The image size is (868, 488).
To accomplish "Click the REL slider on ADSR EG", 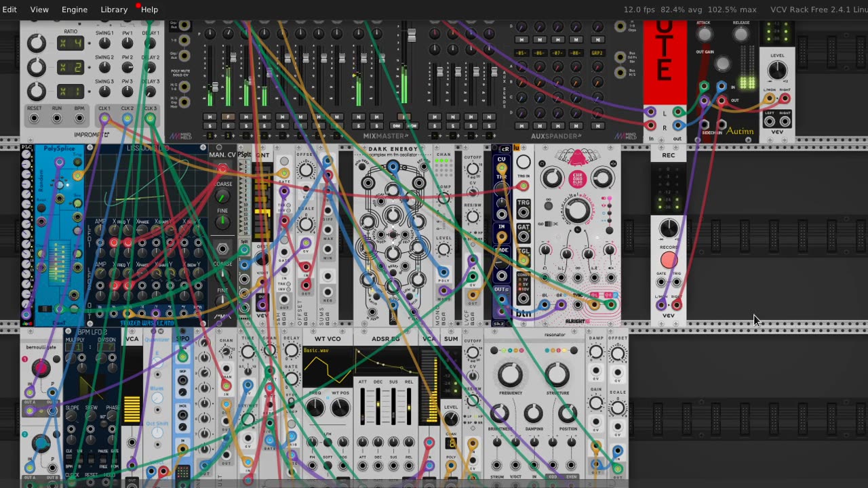I will (x=410, y=406).
